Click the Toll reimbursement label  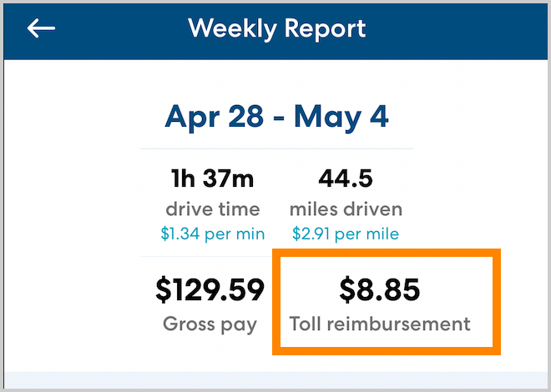[380, 324]
